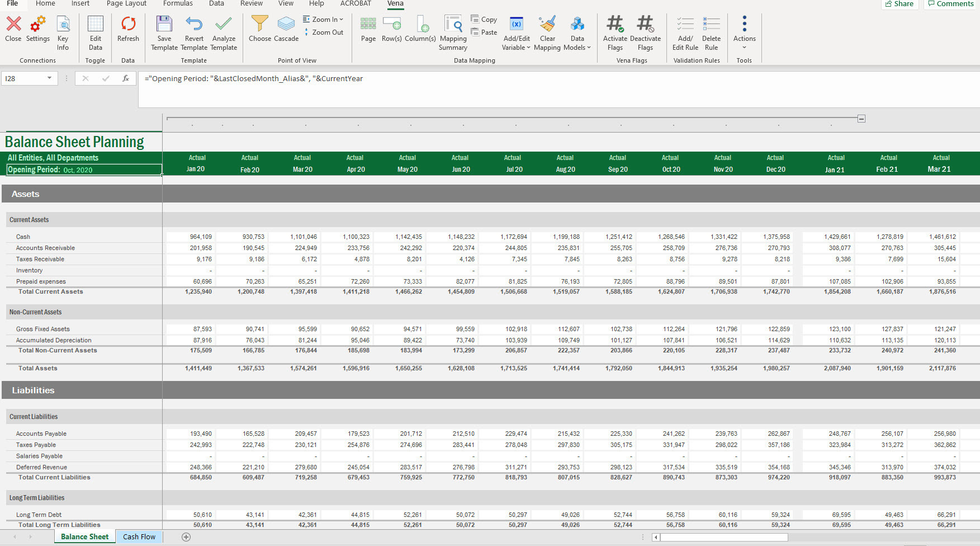Open the Analyze Template tool

[224, 25]
